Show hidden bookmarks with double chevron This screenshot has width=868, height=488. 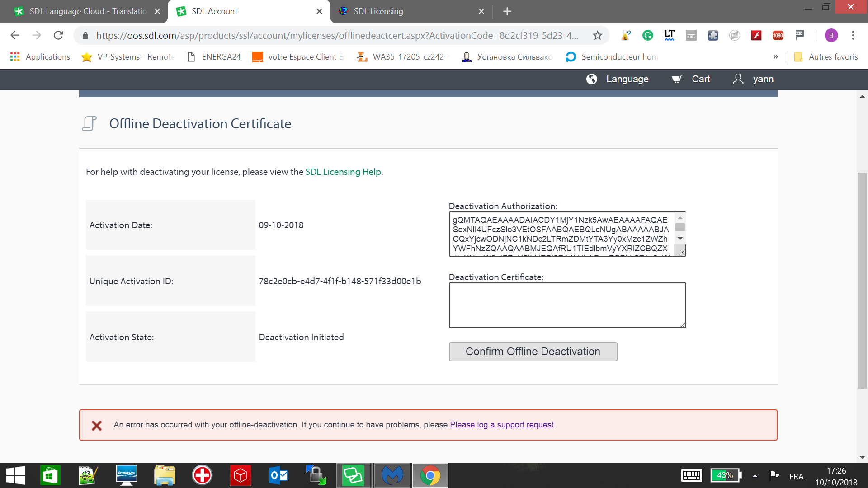point(776,57)
